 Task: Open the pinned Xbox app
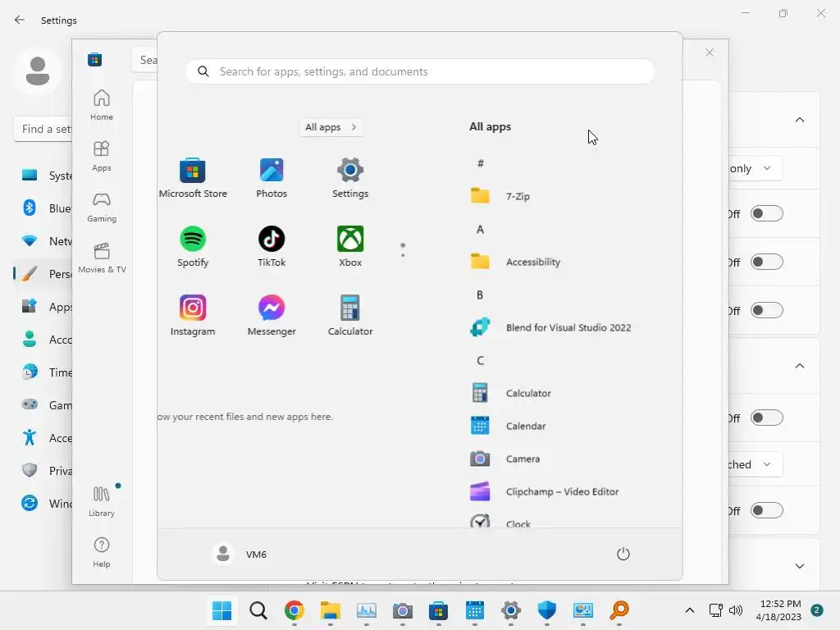coord(350,247)
